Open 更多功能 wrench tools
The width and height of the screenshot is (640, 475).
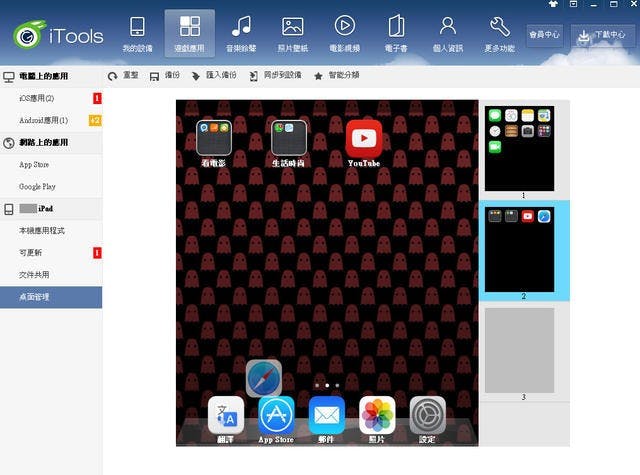coord(500,33)
